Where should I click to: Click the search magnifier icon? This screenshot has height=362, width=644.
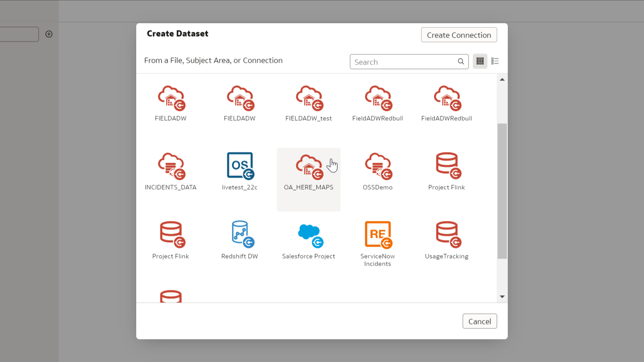coord(460,61)
